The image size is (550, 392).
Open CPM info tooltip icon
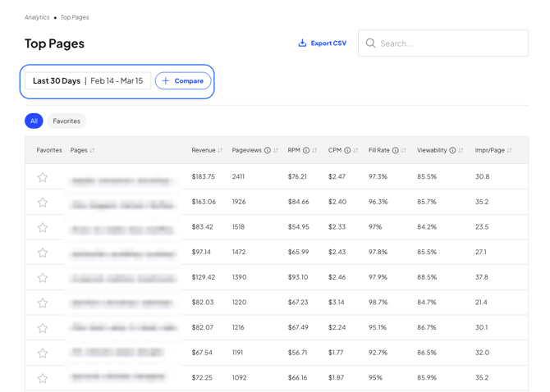pos(347,150)
